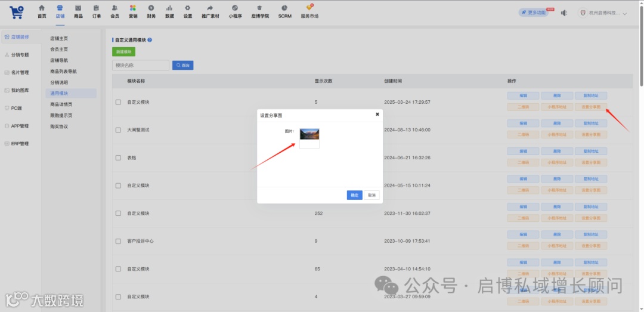Screen dimensions: 644x312
Task: Open the 财务 finance icon in top bar
Action: click(151, 8)
